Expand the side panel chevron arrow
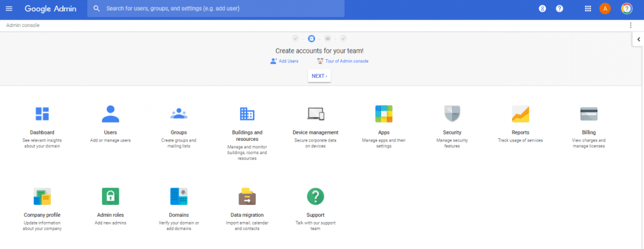Viewport: 644px width, 249px height. tap(639, 40)
